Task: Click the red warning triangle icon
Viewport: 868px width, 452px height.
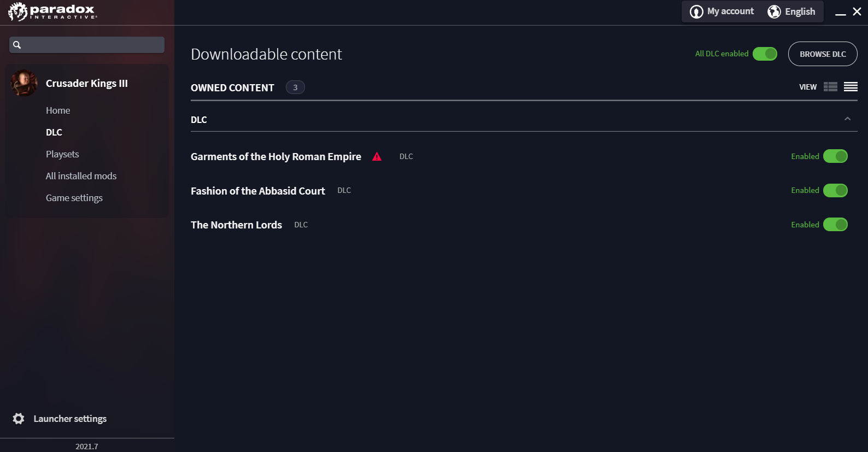Action: point(377,157)
